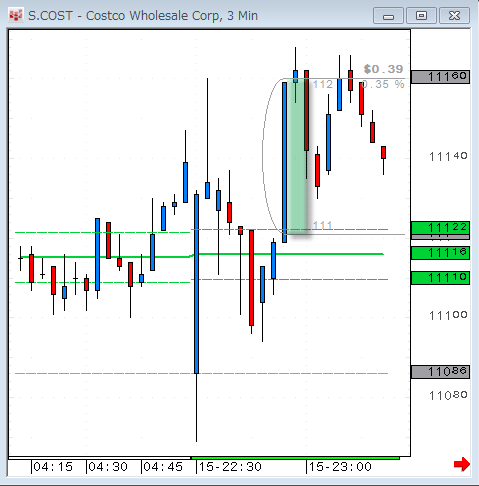Select the green 11116 price label

point(440,253)
